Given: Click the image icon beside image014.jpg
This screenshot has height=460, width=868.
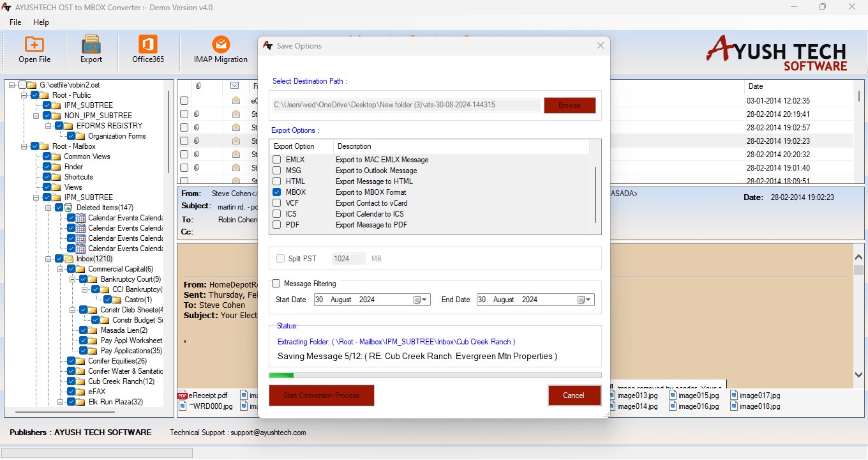Looking at the screenshot, I should pos(611,406).
